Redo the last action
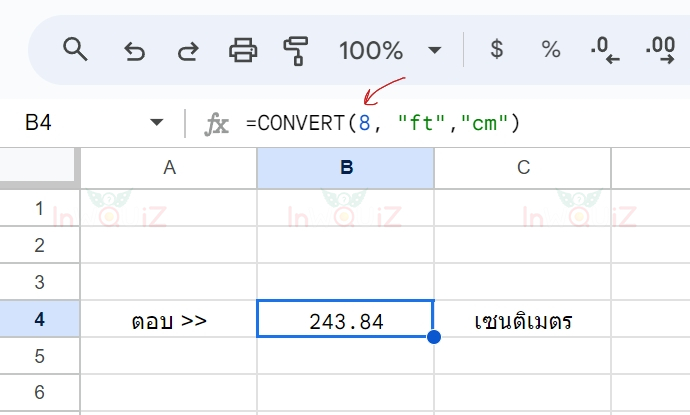Viewport: 690px width, 415px height. [x=188, y=51]
